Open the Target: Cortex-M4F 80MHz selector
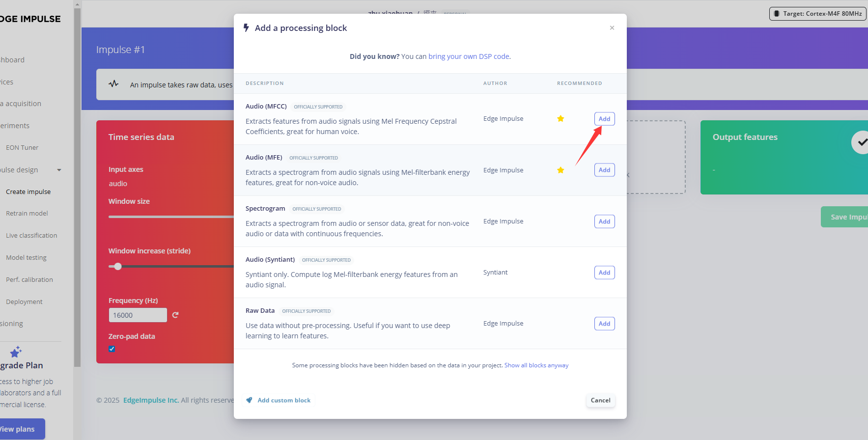The width and height of the screenshot is (868, 440). coord(817,14)
